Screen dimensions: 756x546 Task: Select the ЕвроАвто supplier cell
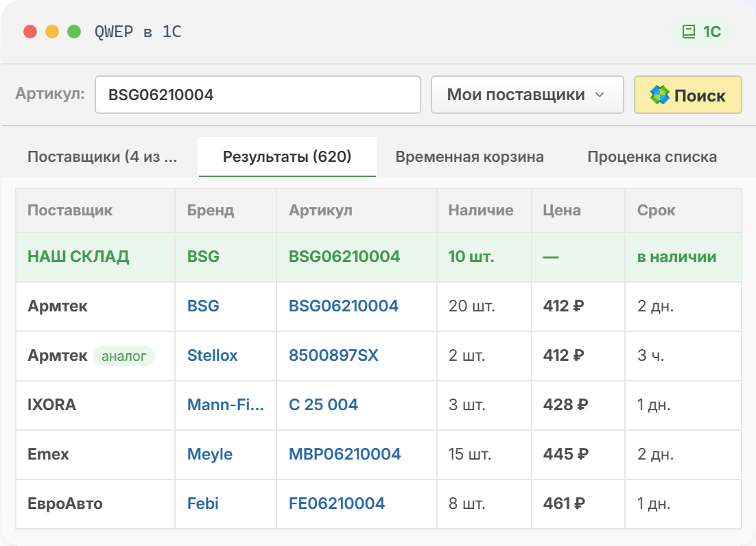point(95,504)
